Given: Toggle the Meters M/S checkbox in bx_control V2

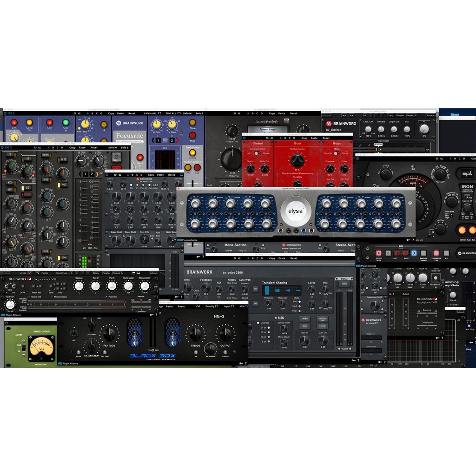Looking at the screenshot, I should point(29,297).
